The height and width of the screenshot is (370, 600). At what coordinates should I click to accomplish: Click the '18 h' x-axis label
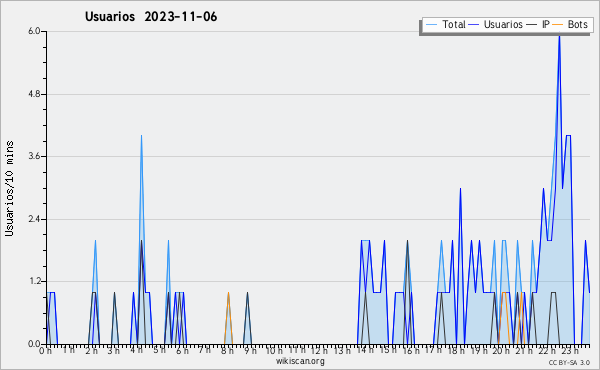456,351
